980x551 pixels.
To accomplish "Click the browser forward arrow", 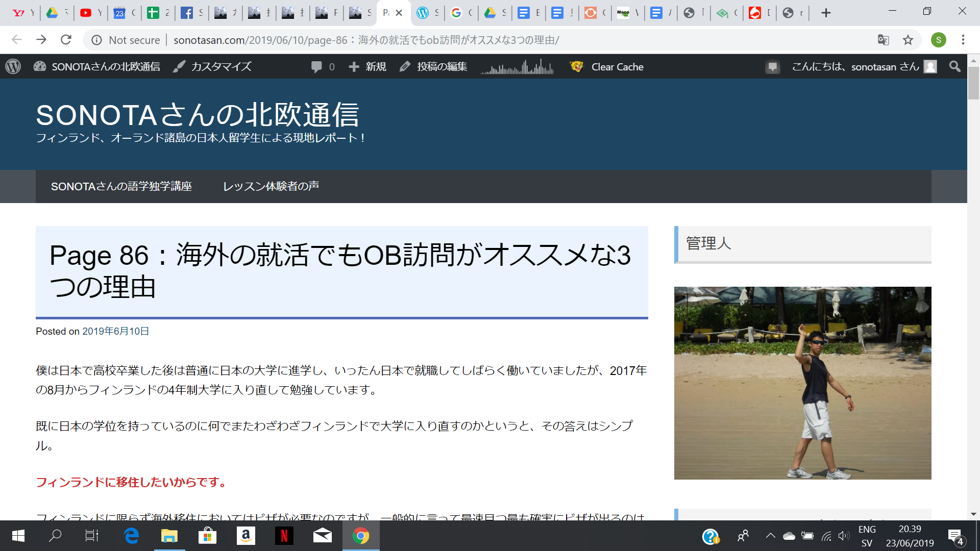I will pyautogui.click(x=41, y=40).
